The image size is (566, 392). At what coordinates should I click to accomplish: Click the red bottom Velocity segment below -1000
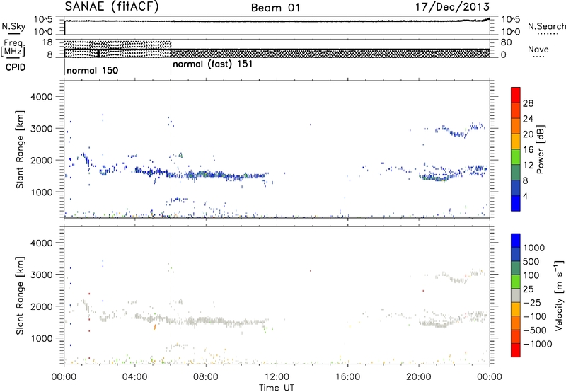(516, 350)
